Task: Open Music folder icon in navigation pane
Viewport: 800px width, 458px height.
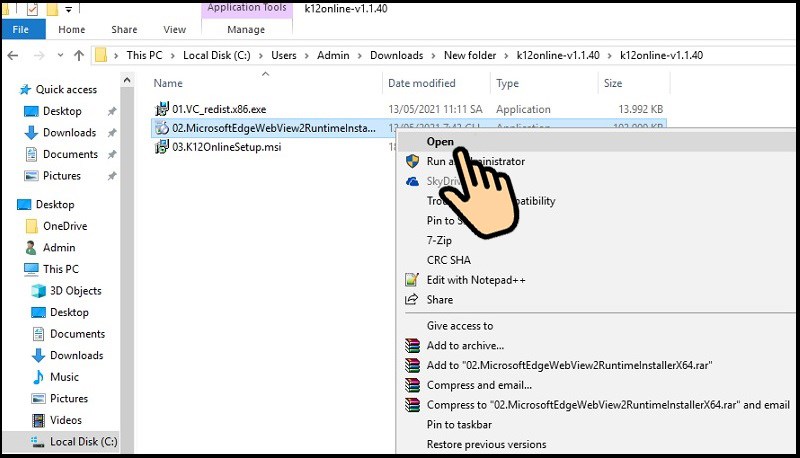Action: click(38, 377)
